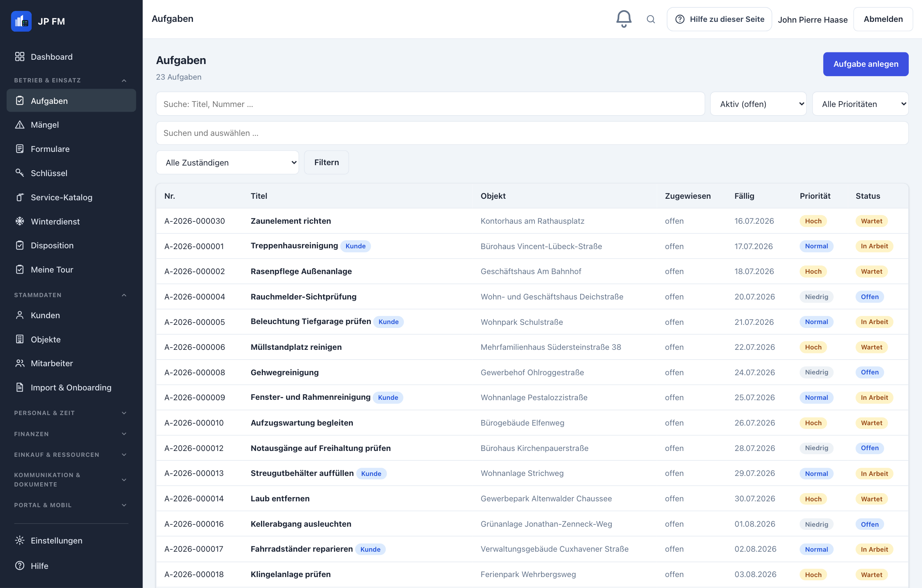The height and width of the screenshot is (588, 922).
Task: Open the Aktiv (offen) status dropdown
Action: tap(758, 104)
